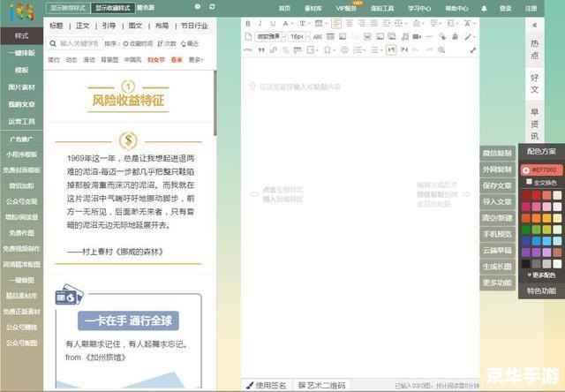Click the search and replace magnifier icon
This screenshot has width=565, height=392.
click(441, 50)
